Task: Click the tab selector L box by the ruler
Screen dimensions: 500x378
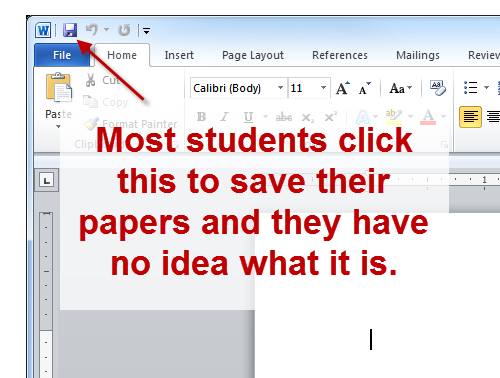Action: click(x=46, y=180)
